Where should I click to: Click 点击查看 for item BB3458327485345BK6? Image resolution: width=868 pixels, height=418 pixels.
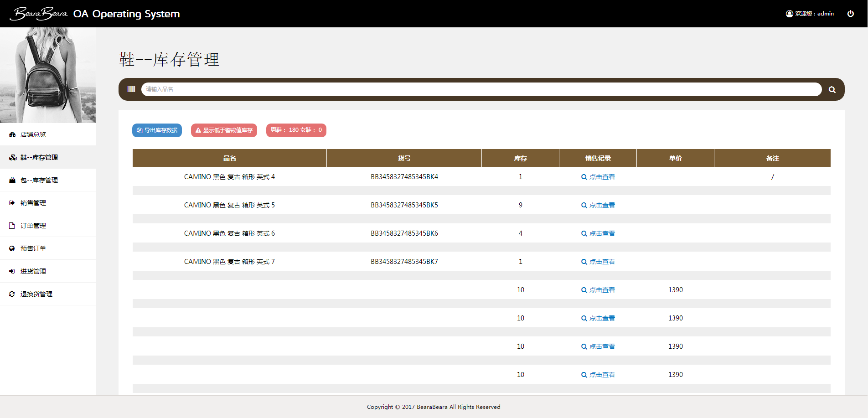click(598, 233)
